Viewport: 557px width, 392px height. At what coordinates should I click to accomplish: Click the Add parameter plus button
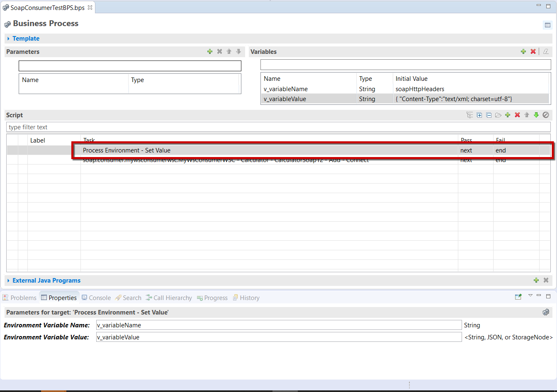click(209, 51)
